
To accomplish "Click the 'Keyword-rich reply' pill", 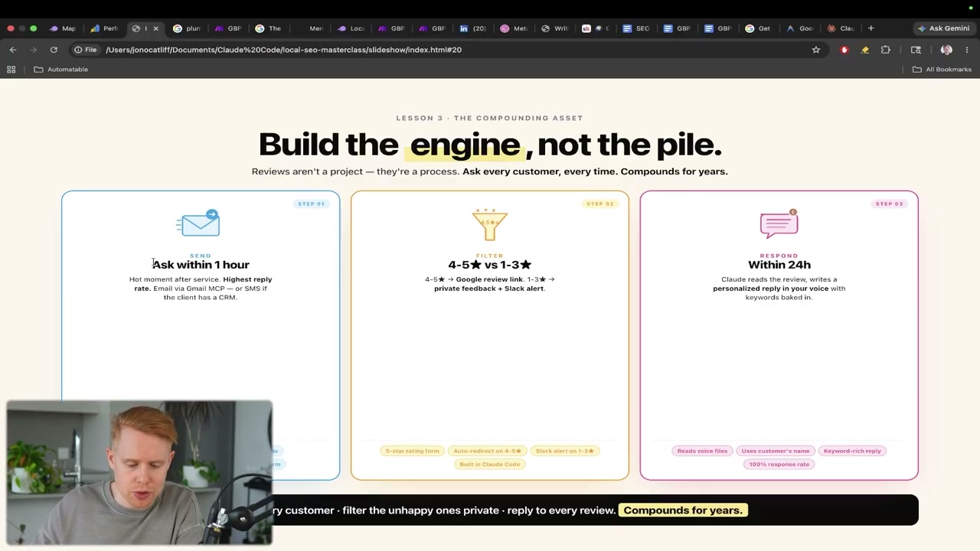I will click(x=852, y=451).
